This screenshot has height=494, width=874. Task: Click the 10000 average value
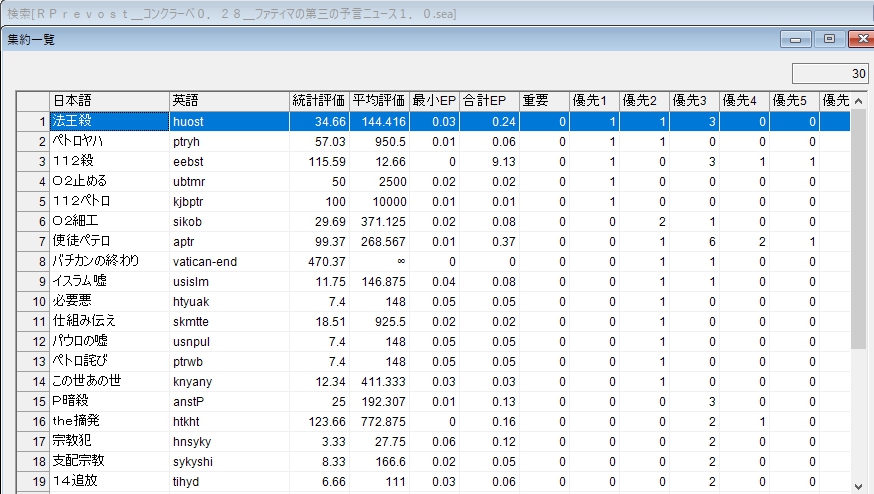coord(379,201)
